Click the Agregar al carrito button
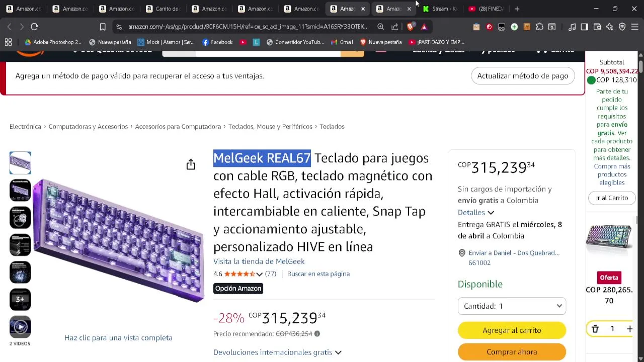 pos(512,330)
